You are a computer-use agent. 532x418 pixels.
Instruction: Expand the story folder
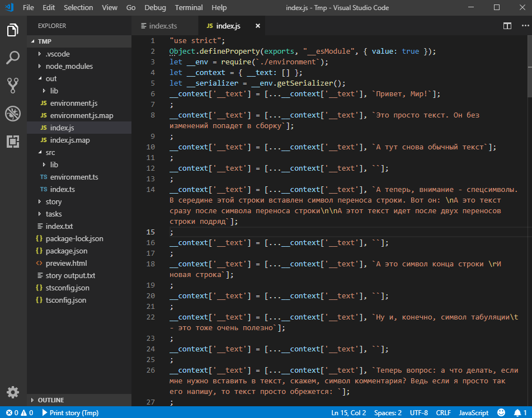point(53,201)
